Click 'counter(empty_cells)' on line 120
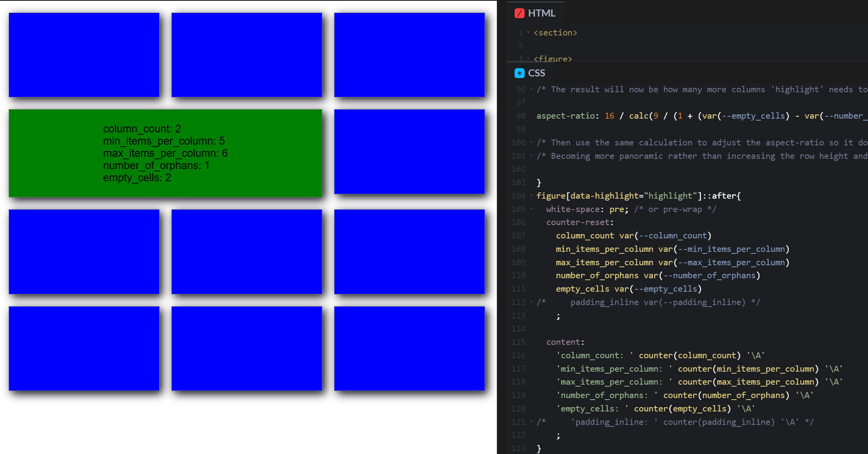Viewport: 868px width, 454px height. (682, 409)
